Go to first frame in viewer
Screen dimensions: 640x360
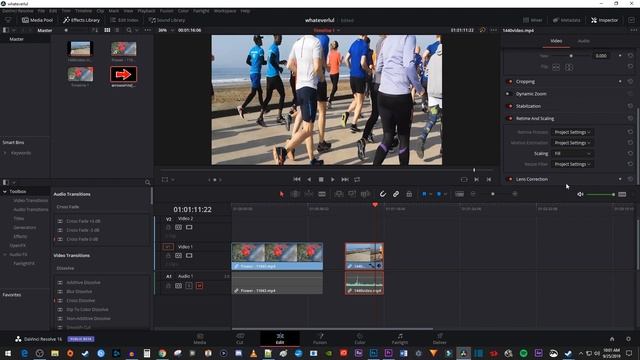pos(297,180)
